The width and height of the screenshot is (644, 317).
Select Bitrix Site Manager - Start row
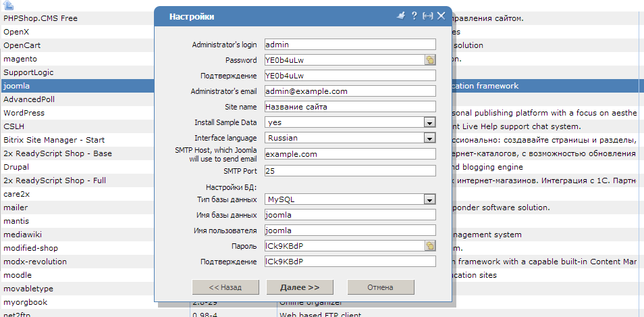[x=54, y=140]
